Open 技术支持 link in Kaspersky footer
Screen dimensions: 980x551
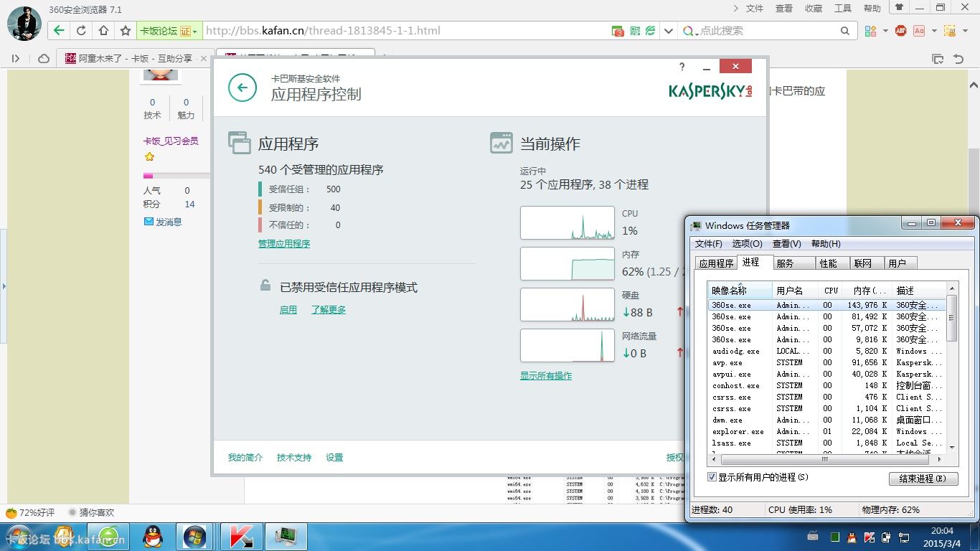point(294,458)
